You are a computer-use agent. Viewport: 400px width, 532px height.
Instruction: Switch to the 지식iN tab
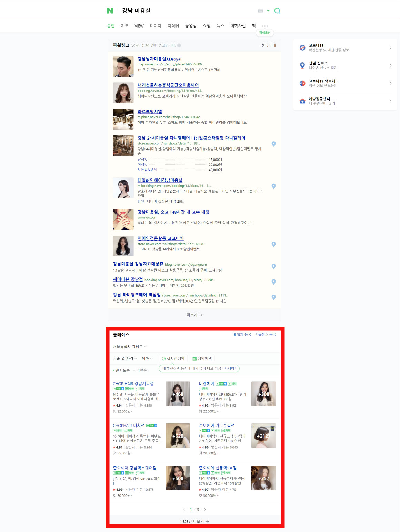point(173,26)
